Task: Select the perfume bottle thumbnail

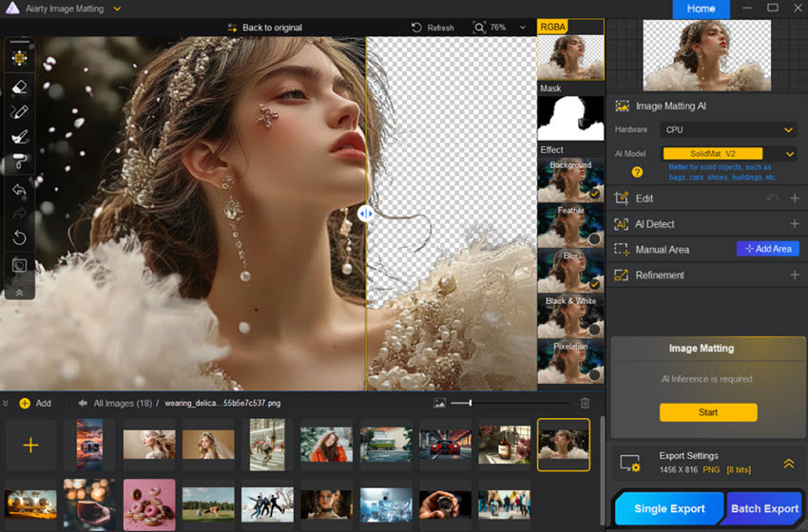Action: coord(386,504)
